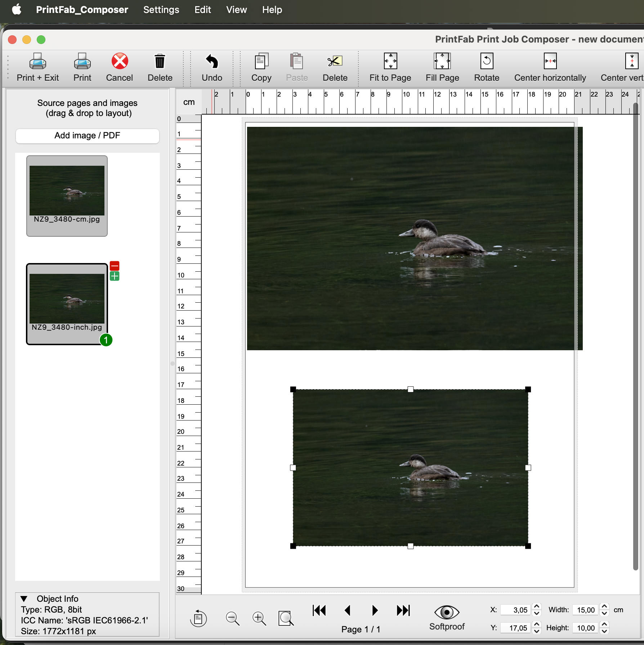This screenshot has height=645, width=644.
Task: Click the zoom-to-fit magnifier icon
Action: coord(286,619)
